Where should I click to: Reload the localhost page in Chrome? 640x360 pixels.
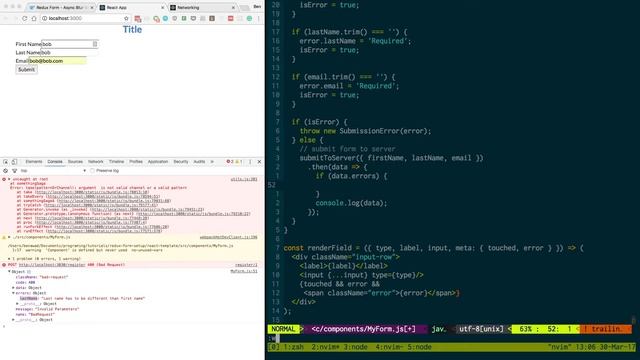click(x=24, y=18)
